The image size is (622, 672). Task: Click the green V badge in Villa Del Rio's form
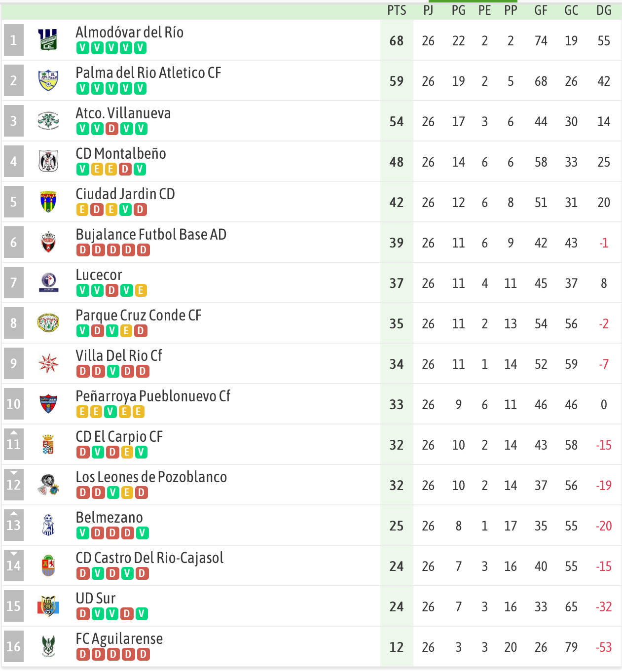click(x=113, y=371)
